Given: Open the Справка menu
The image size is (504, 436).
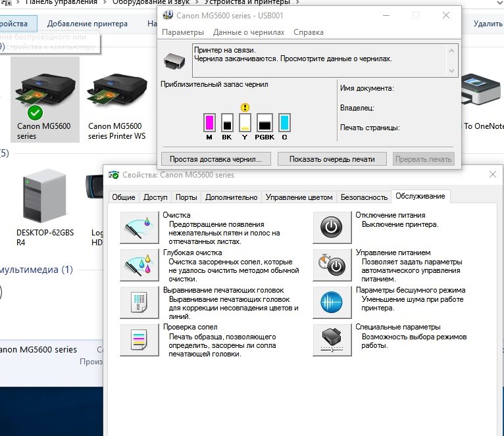Looking at the screenshot, I should coord(309,32).
